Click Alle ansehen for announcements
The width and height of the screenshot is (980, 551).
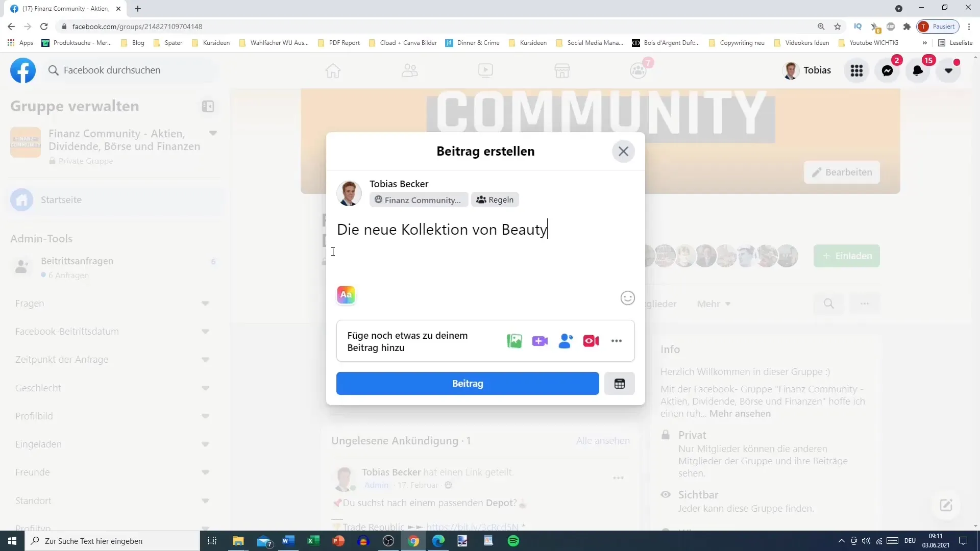tap(603, 441)
